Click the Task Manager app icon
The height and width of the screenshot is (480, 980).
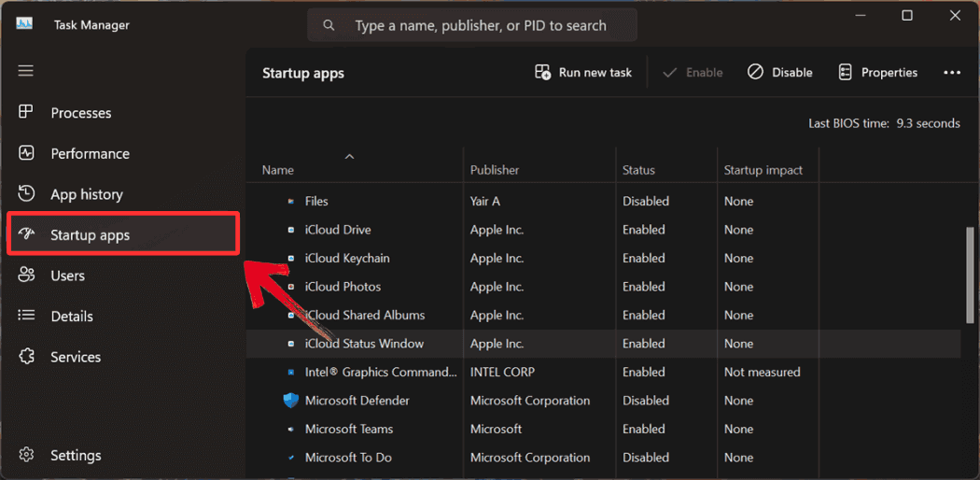click(24, 24)
